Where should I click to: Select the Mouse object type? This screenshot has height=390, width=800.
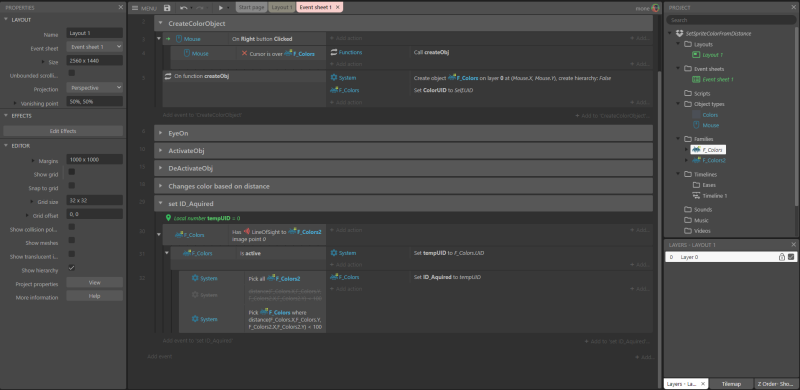click(x=711, y=125)
